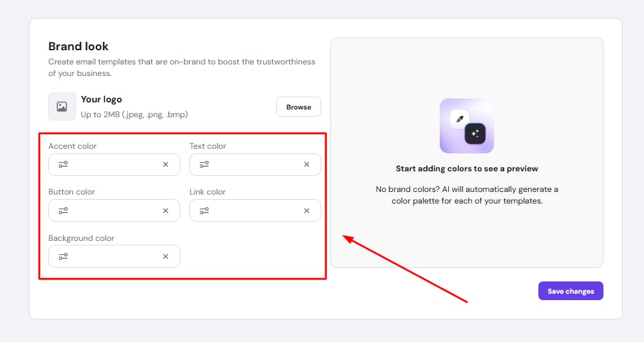This screenshot has height=342, width=644.
Task: Select the Background color input field
Action: pos(114,256)
